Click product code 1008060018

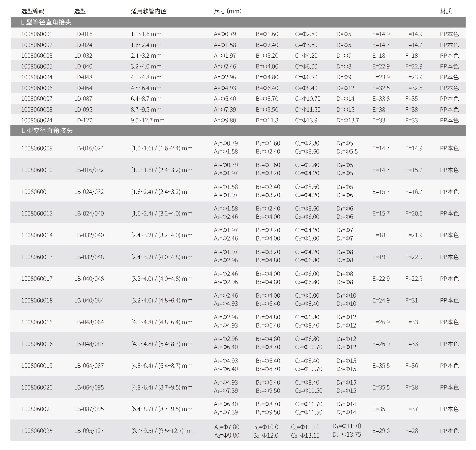(37, 300)
